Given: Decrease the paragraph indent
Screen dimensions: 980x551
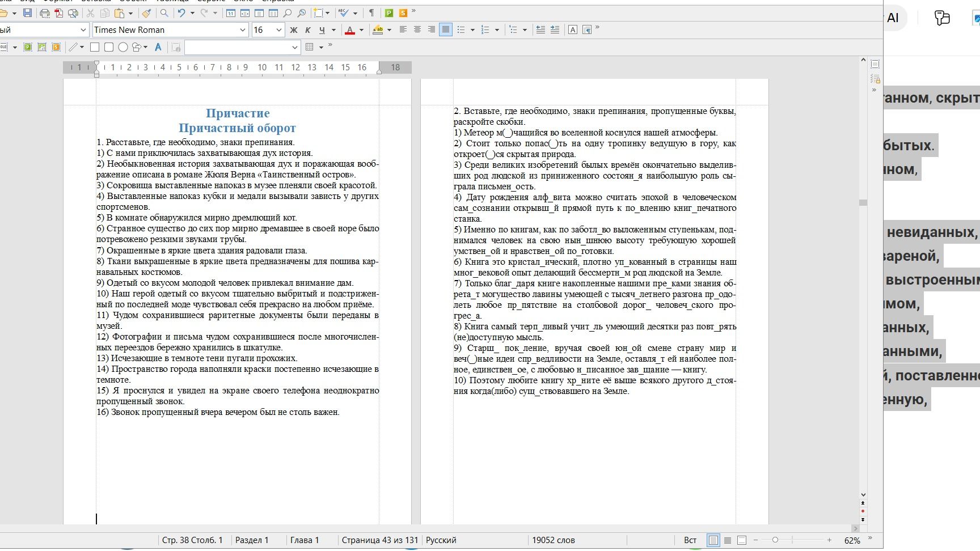Looking at the screenshot, I should pyautogui.click(x=540, y=30).
